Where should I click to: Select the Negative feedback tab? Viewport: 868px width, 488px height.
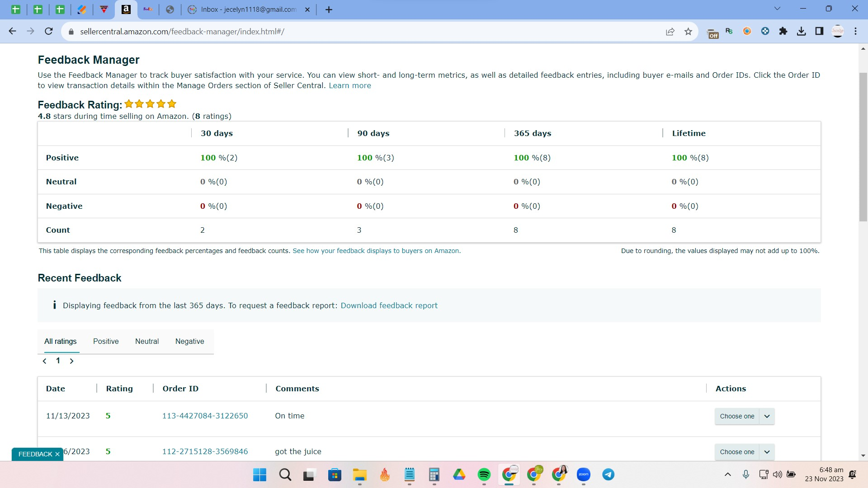[189, 341]
